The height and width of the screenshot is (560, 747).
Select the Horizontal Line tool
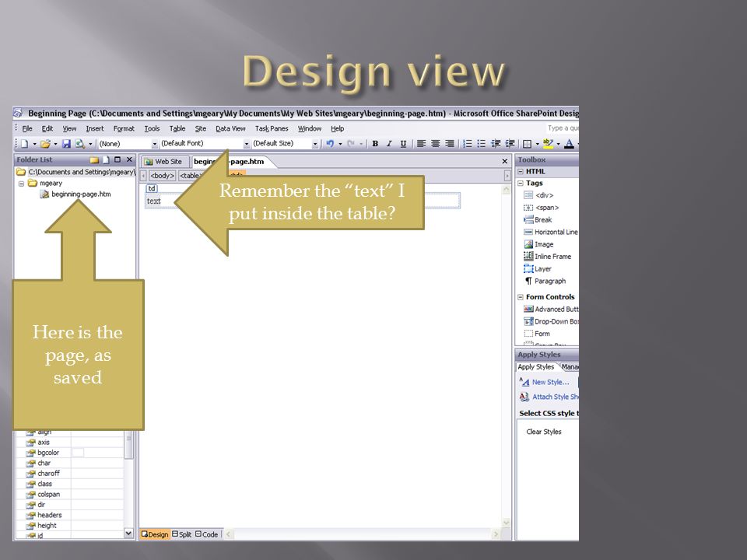tap(551, 232)
